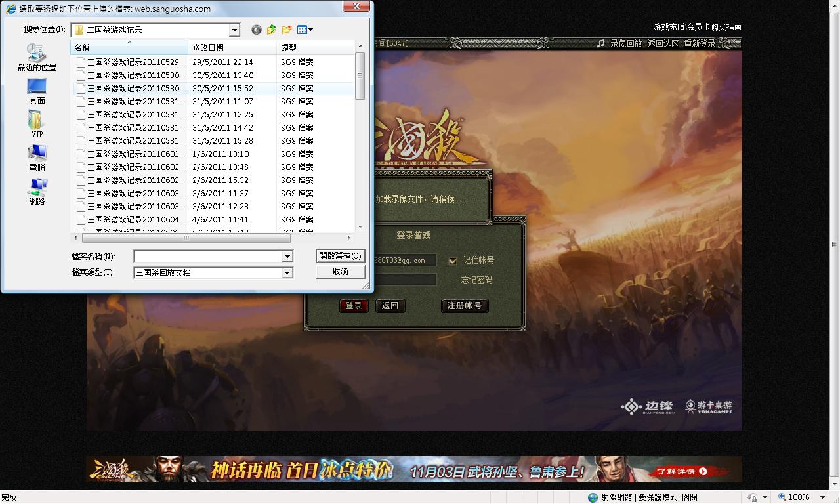Viewport: 840px width, 504px height.
Task: Expand the 搜尋位置 folder location dropdown
Action: [234, 30]
